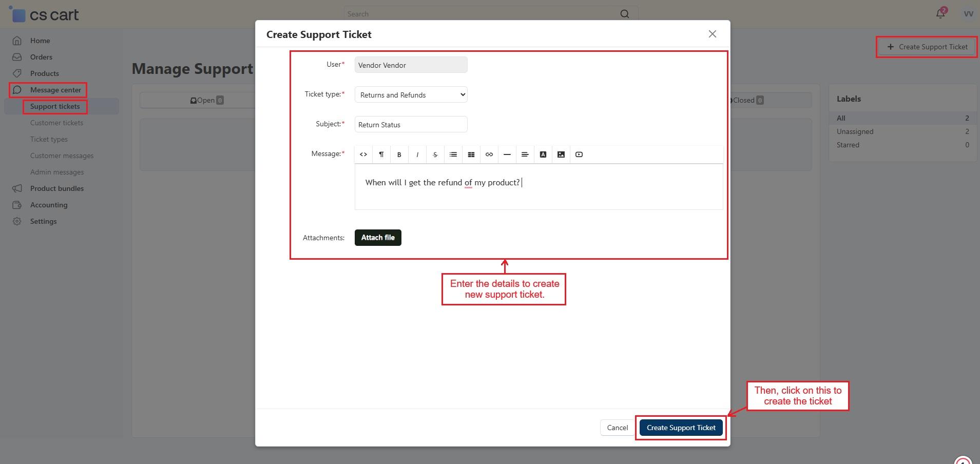Open the notifications bell icon
This screenshot has height=464, width=980.
pyautogui.click(x=940, y=14)
